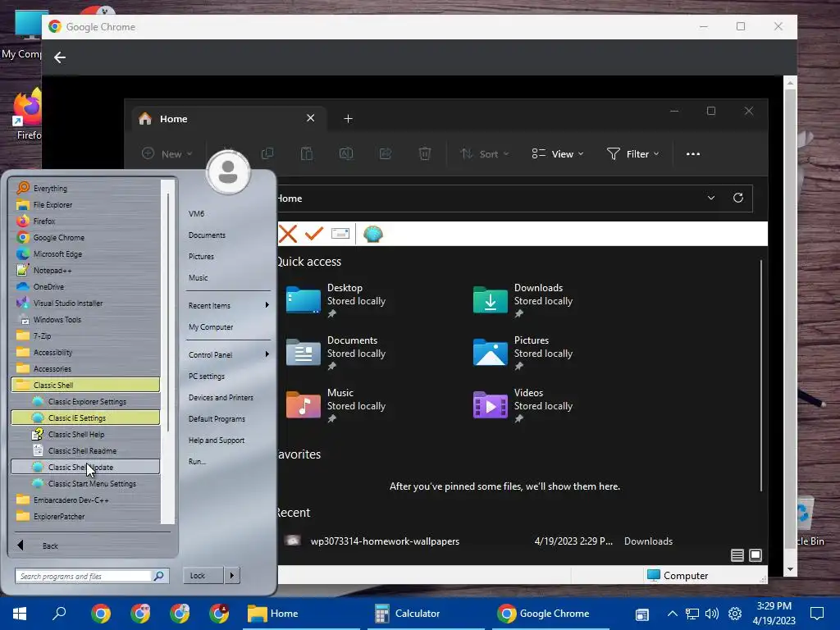Open the Sort dropdown in Explorer
Image resolution: width=840 pixels, height=630 pixels.
(x=485, y=153)
